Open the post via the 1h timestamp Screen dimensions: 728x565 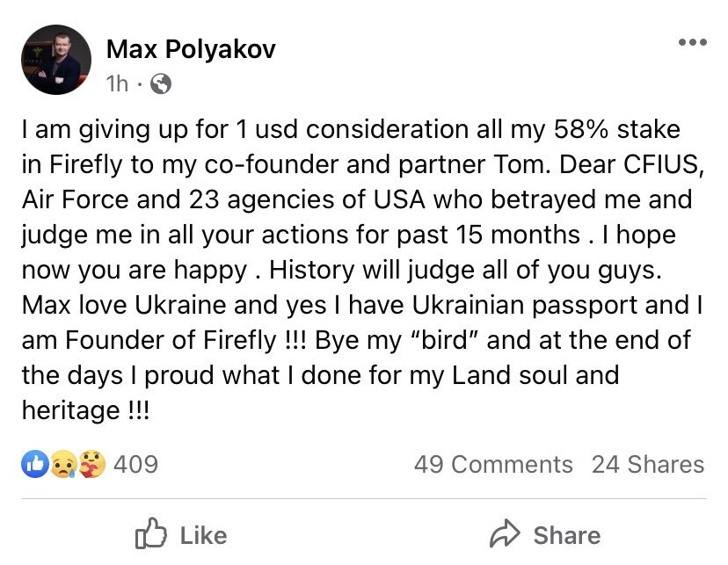tap(117, 84)
